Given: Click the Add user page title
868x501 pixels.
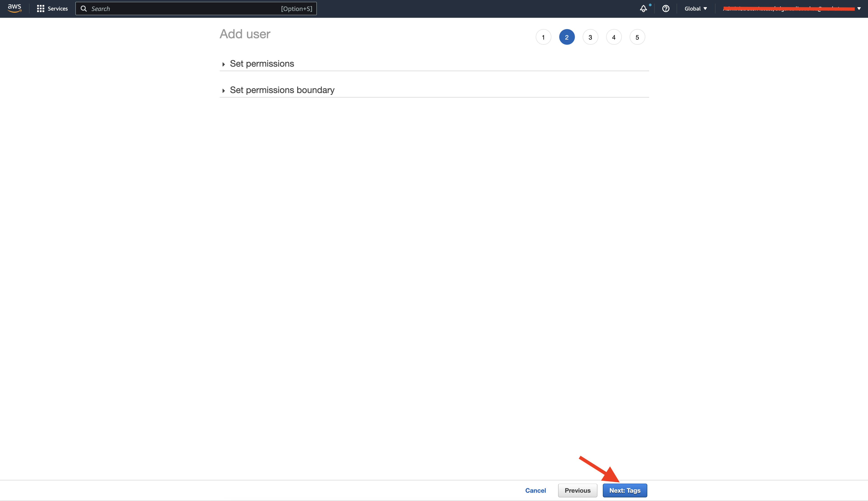Looking at the screenshot, I should [x=245, y=34].
